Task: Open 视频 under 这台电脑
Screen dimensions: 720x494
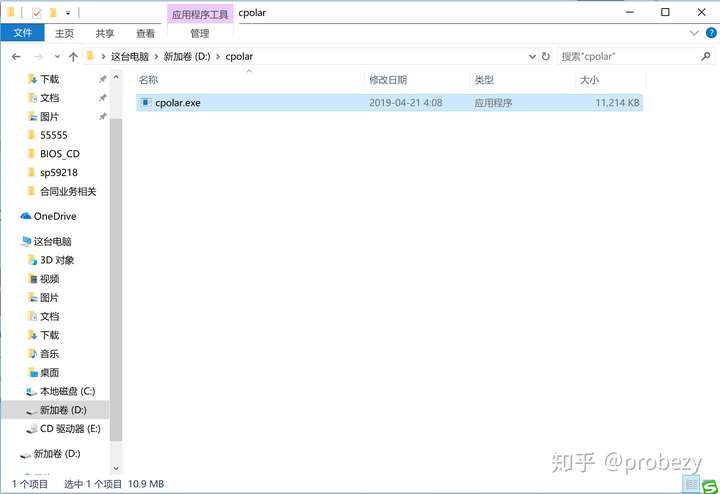Action: (49, 279)
